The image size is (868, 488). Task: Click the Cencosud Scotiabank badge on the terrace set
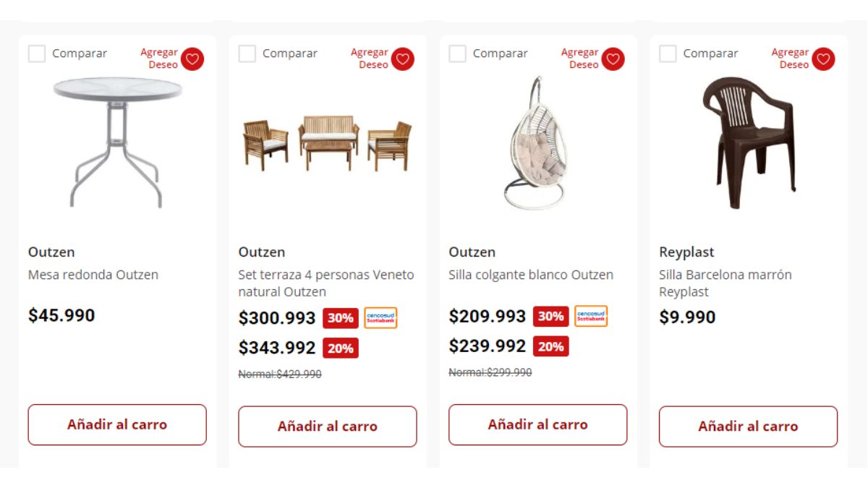click(380, 318)
